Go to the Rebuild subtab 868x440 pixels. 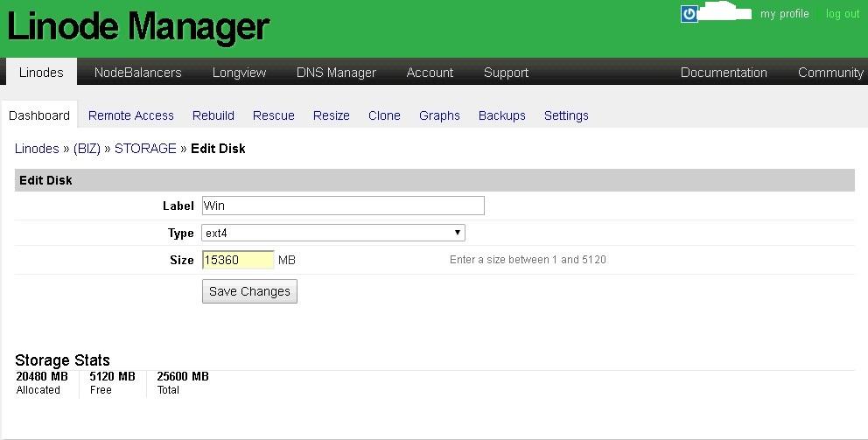pyautogui.click(x=213, y=115)
